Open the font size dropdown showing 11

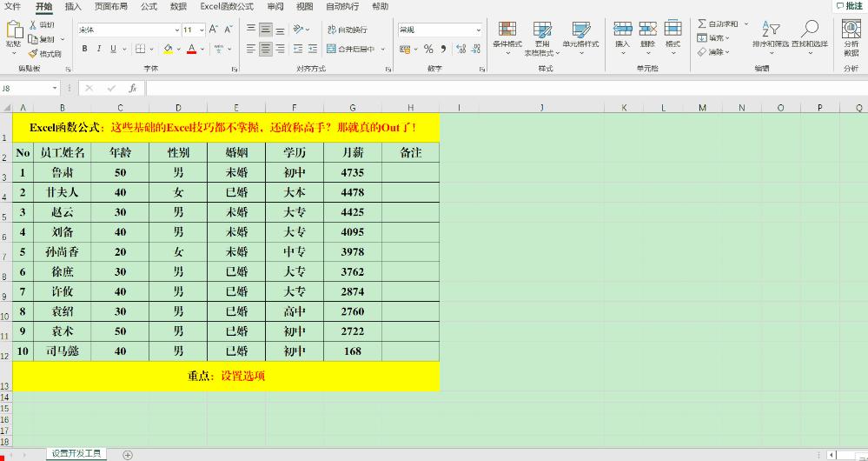click(202, 30)
